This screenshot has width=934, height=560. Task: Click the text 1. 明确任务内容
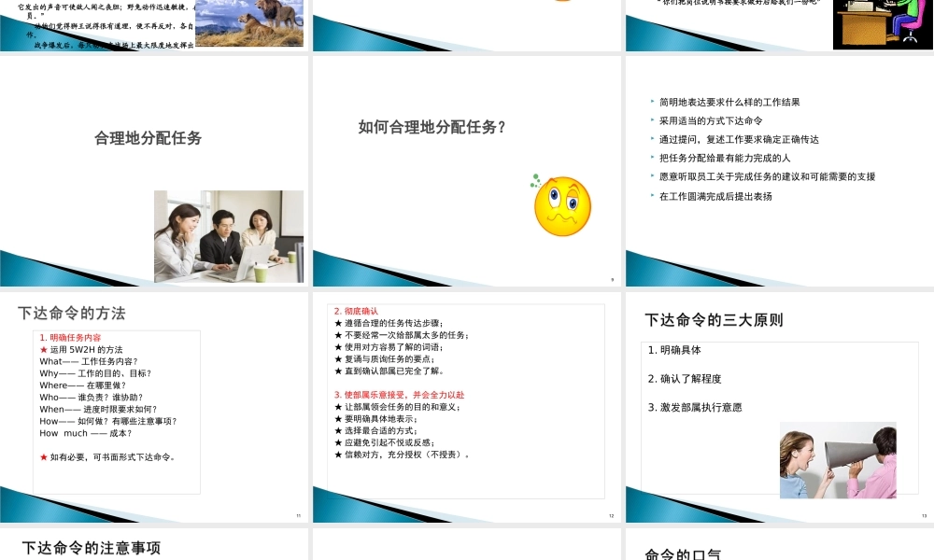(70, 338)
